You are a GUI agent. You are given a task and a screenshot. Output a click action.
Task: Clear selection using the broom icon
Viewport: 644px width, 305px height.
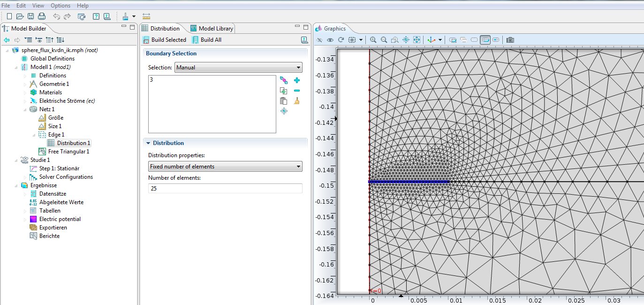(x=296, y=101)
